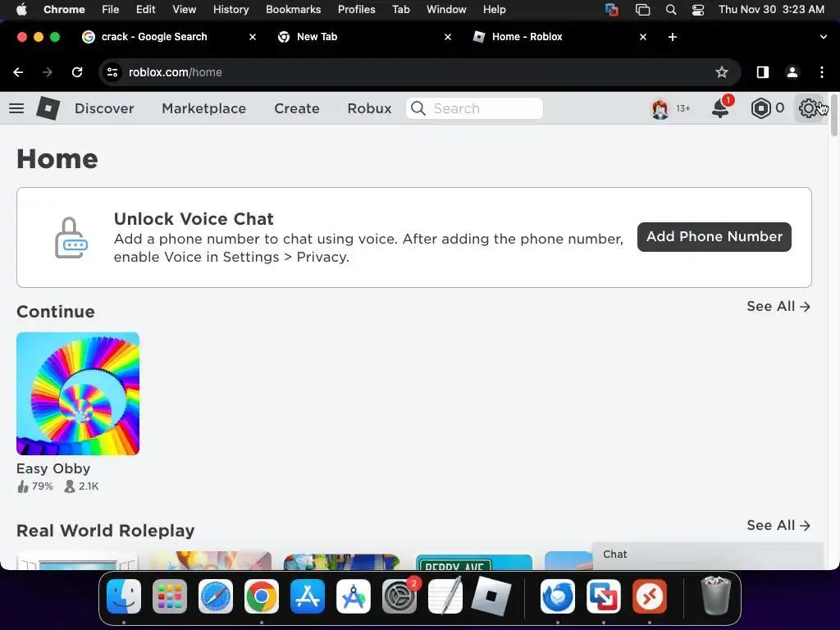
Task: Click the search magnifier icon in Roblox
Action: [418, 108]
